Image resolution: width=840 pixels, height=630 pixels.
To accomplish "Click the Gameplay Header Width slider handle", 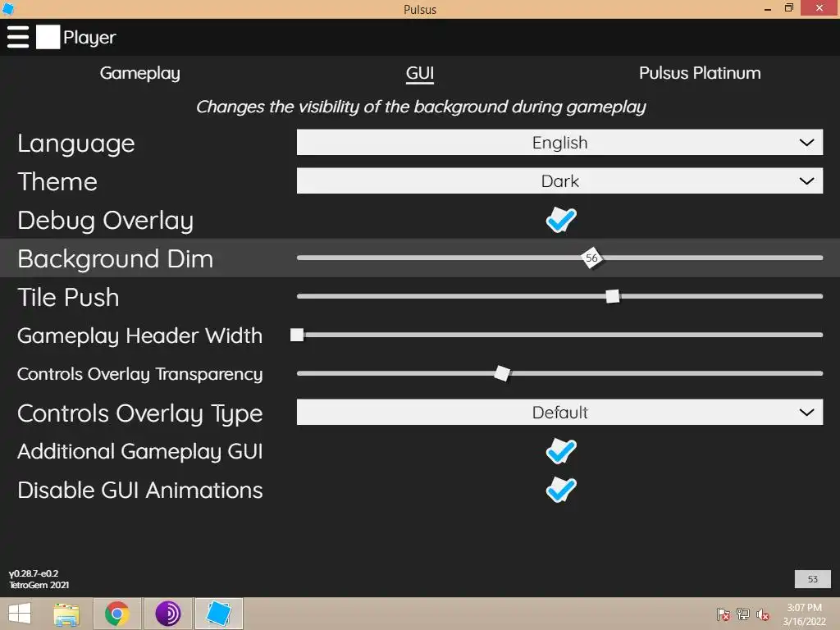I will (x=297, y=335).
